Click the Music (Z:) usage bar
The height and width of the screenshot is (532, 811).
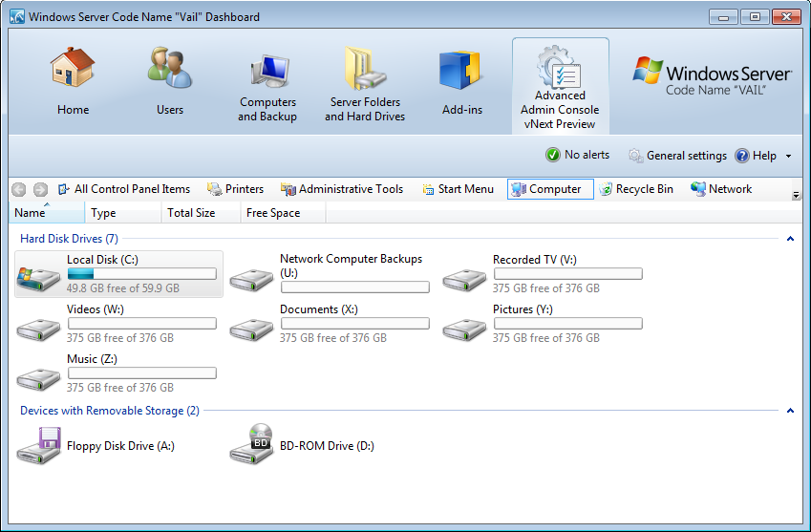pyautogui.click(x=141, y=373)
